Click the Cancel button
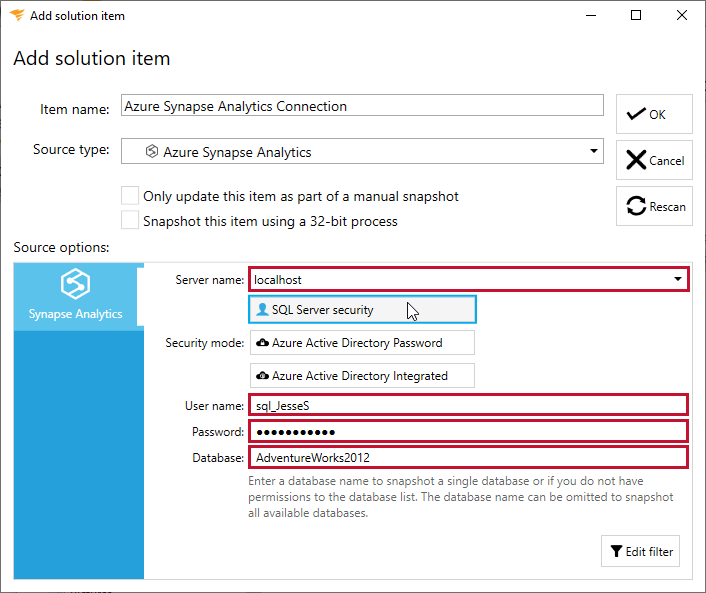 654,160
